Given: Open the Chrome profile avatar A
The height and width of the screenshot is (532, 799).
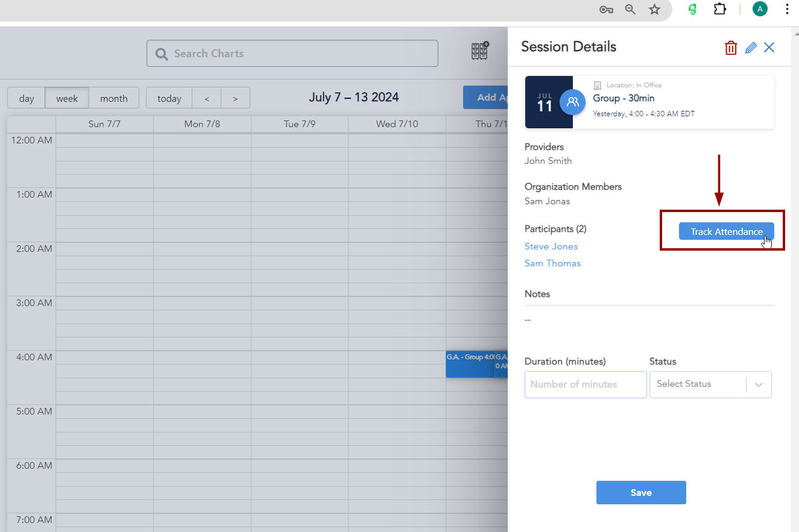Looking at the screenshot, I should tap(760, 9).
